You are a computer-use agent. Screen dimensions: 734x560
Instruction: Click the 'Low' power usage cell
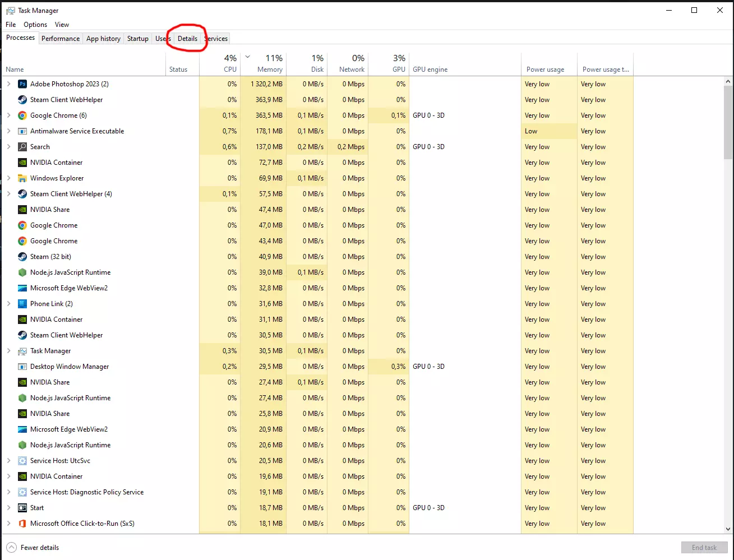click(x=549, y=131)
